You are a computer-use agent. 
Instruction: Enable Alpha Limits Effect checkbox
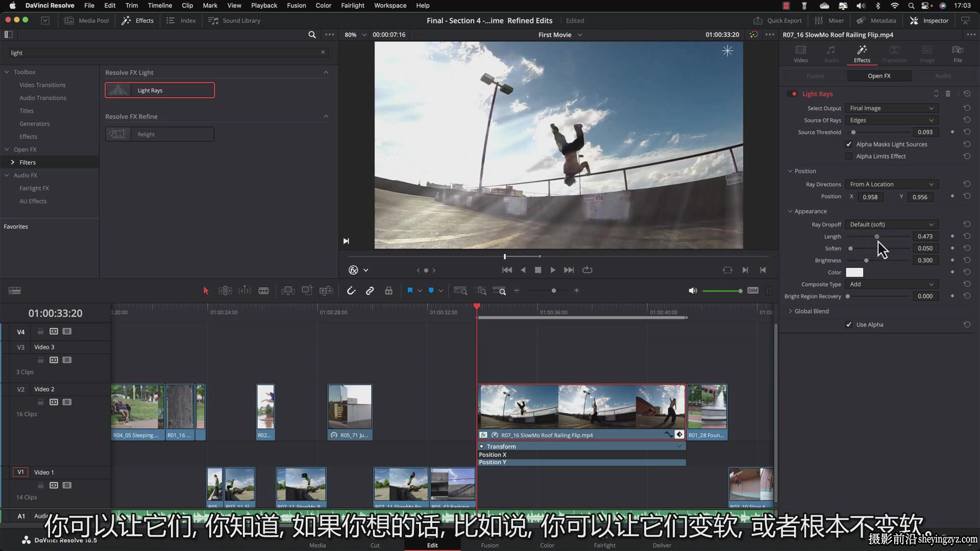click(x=849, y=156)
